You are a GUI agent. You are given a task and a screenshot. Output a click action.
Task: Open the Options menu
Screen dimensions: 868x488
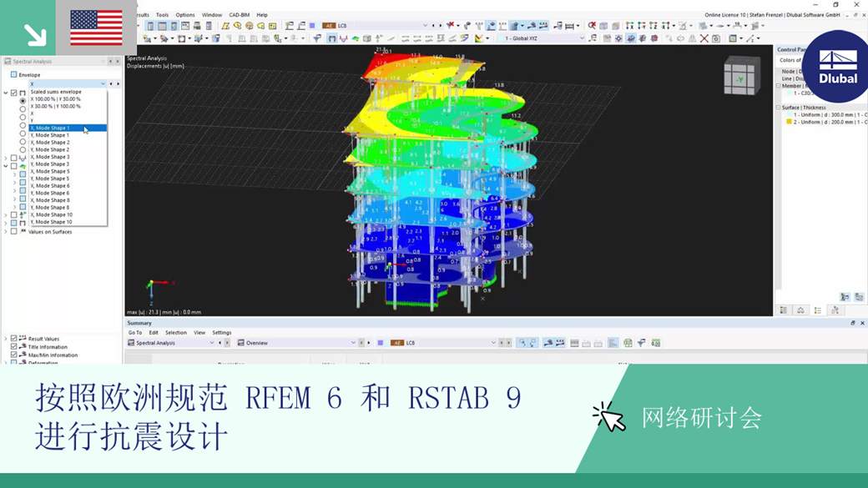click(185, 15)
